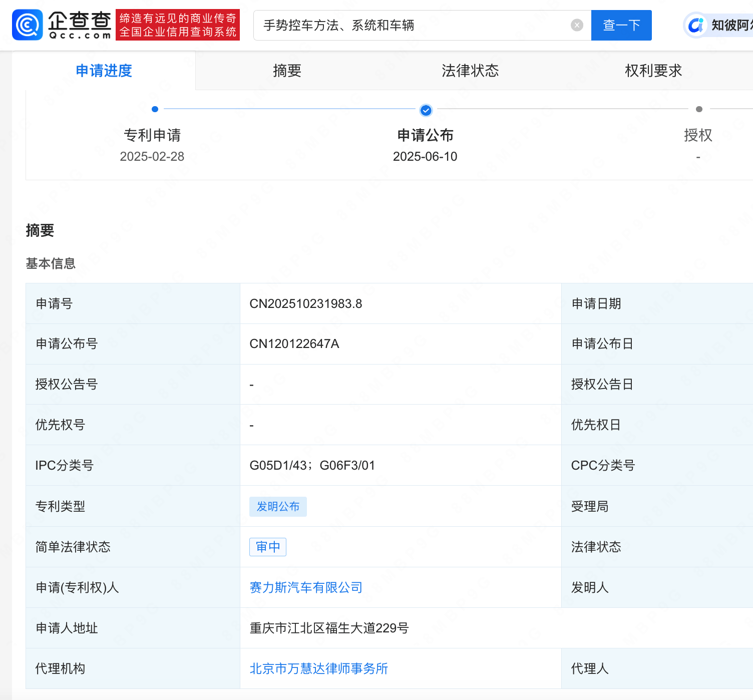Select application number CN202510231983.8
The width and height of the screenshot is (753, 700).
point(306,303)
